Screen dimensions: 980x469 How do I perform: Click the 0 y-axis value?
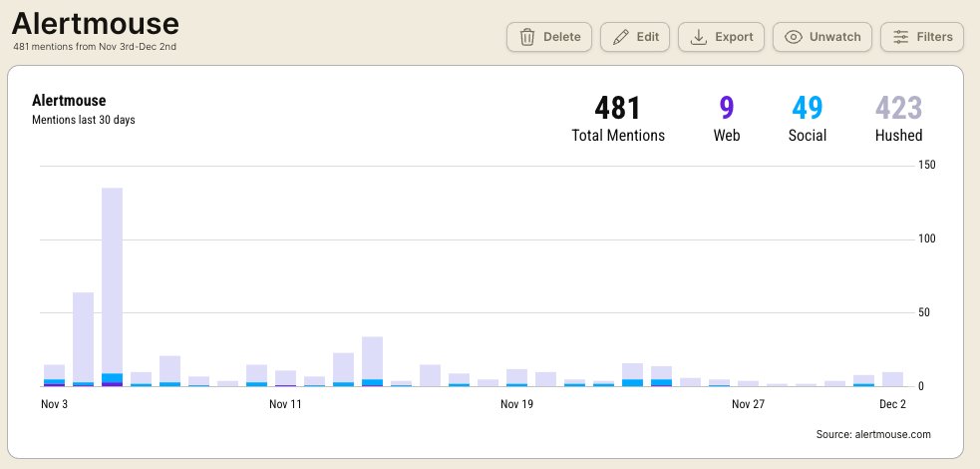coord(921,386)
